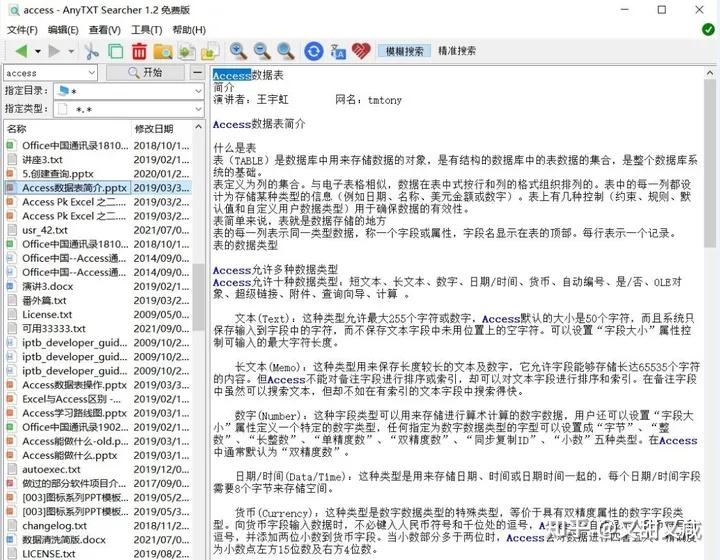Viewport: 720px width, 560px height.
Task: Select the Office中国通讯录1902 result row
Action: (98, 427)
